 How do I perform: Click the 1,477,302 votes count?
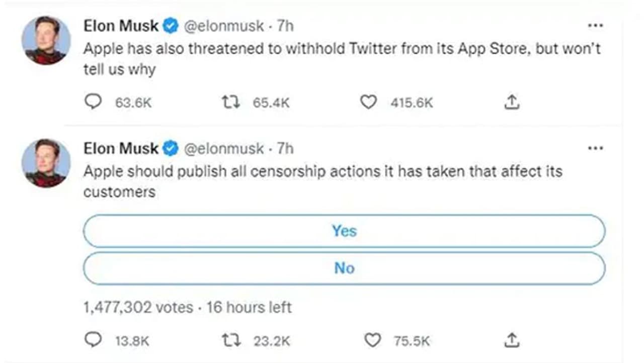click(x=138, y=307)
